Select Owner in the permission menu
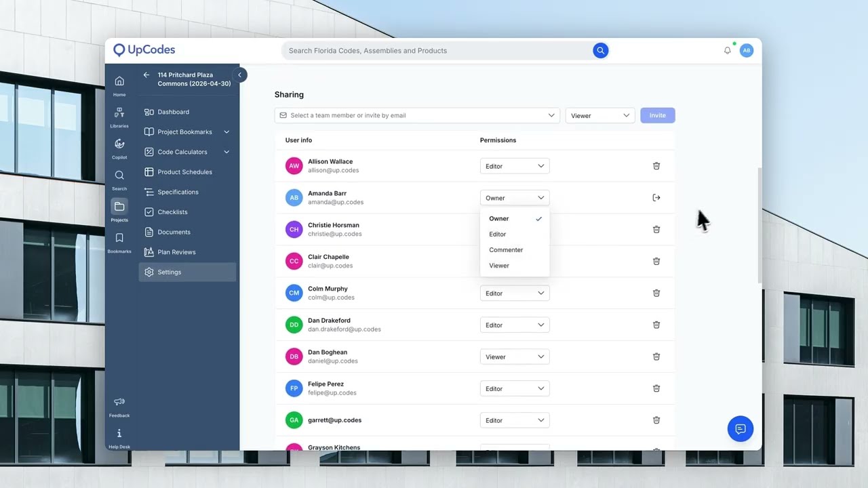The height and width of the screenshot is (488, 868). coord(515,219)
